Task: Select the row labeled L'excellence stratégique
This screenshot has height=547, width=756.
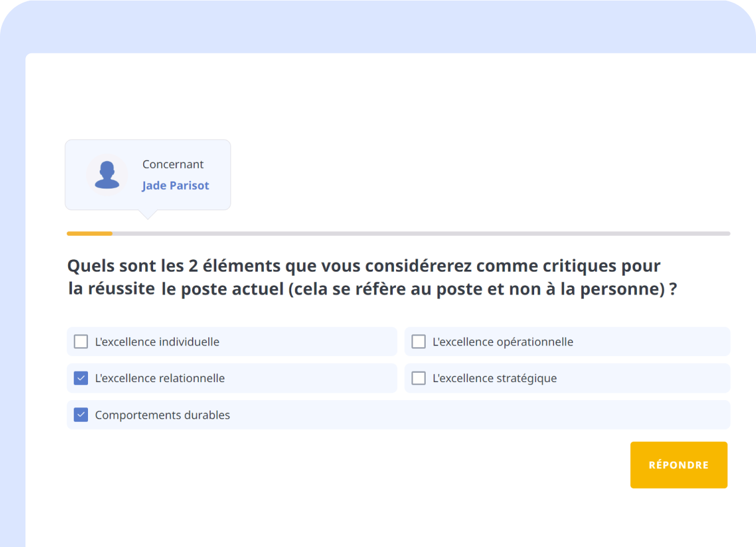Action: coord(567,378)
